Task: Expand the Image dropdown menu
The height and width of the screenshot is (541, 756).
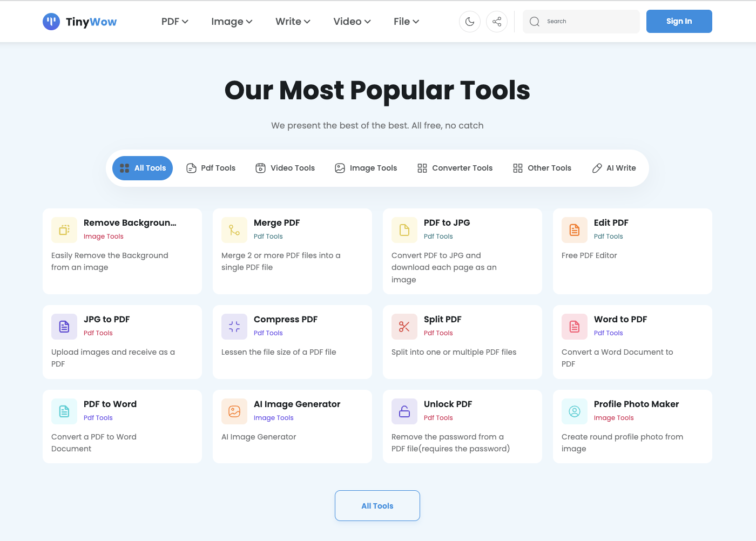Action: pyautogui.click(x=232, y=22)
